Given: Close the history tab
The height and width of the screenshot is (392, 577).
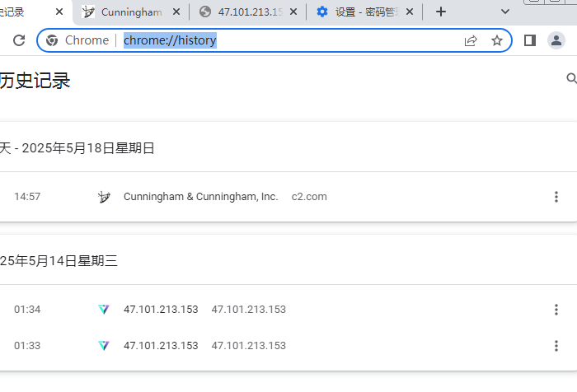Looking at the screenshot, I should [x=59, y=12].
